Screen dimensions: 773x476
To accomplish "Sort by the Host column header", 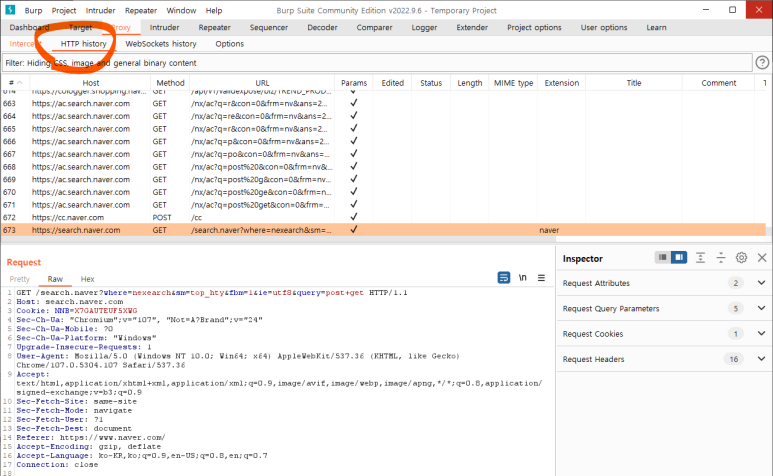I will (90, 83).
